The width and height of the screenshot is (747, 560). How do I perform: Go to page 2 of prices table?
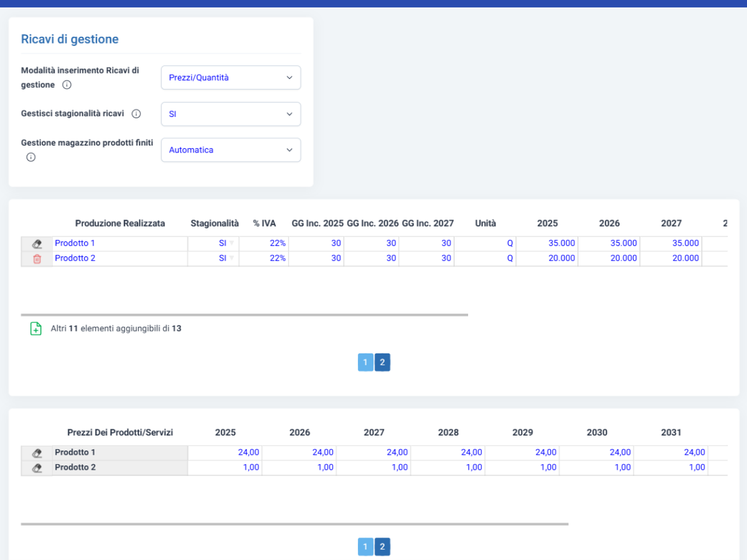pos(382,547)
